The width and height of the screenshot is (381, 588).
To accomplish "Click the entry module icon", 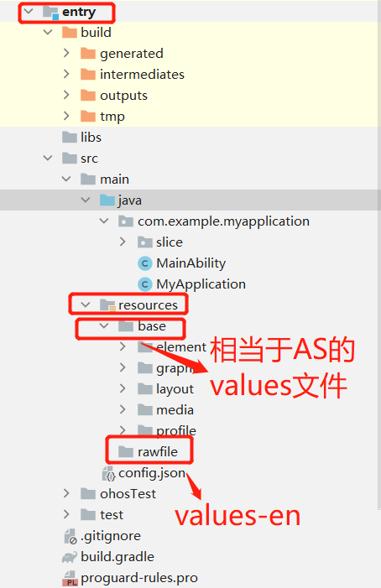I will coord(50,12).
